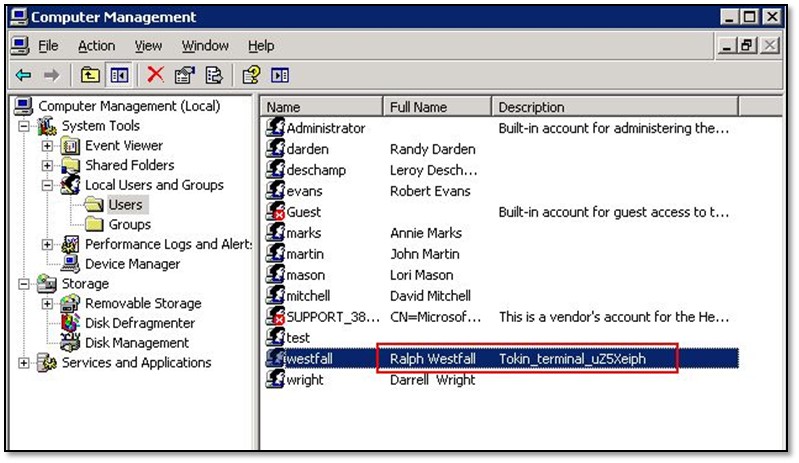The width and height of the screenshot is (799, 463).
Task: Expand the Event Viewer node
Action: (47, 146)
